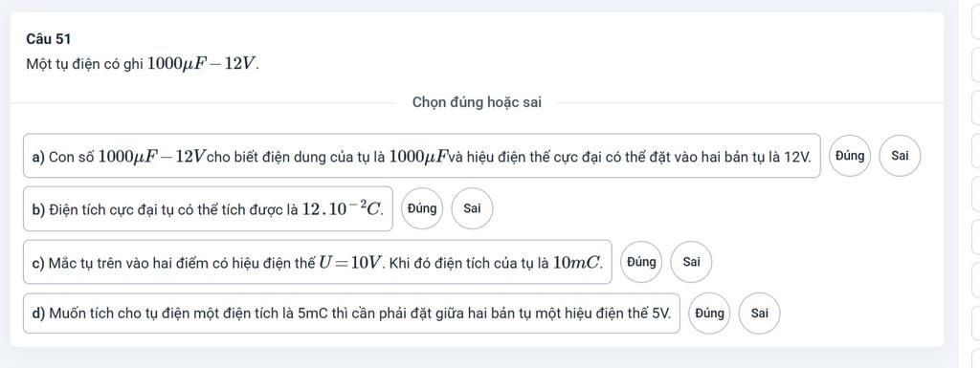Click the 10mC value in statement c)
This screenshot has height=368, width=980.
(x=579, y=262)
